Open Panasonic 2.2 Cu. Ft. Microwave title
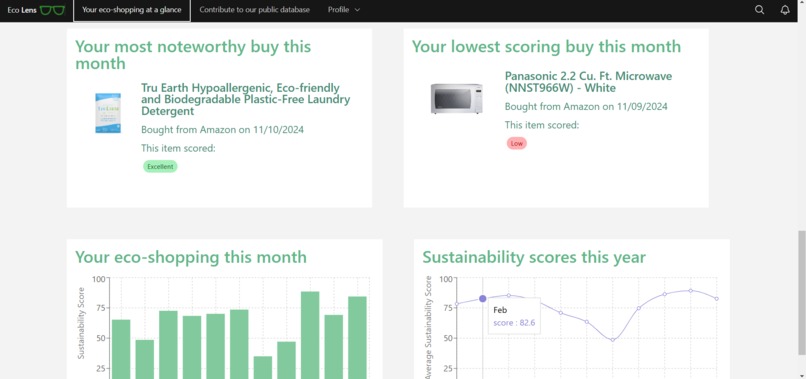This screenshot has height=379, width=806. pos(588,82)
